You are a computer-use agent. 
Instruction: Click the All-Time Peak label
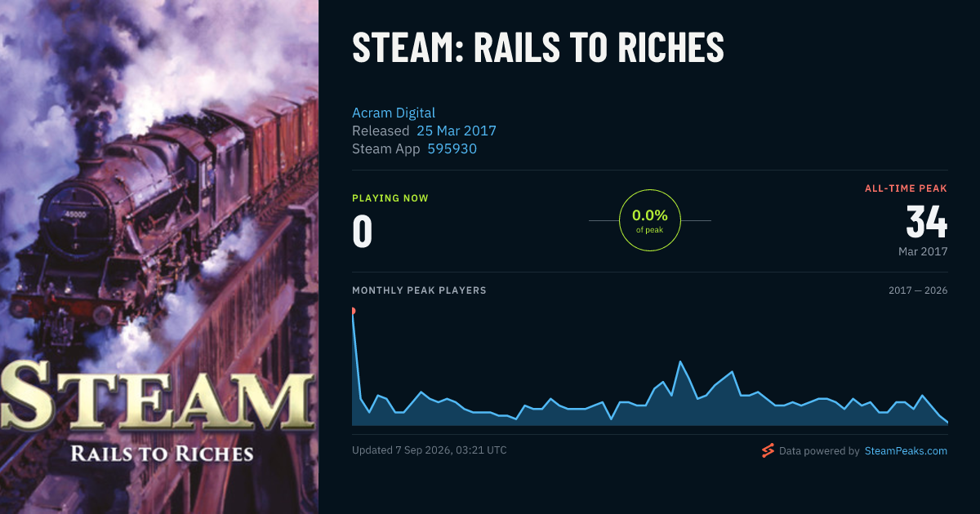tap(906, 188)
